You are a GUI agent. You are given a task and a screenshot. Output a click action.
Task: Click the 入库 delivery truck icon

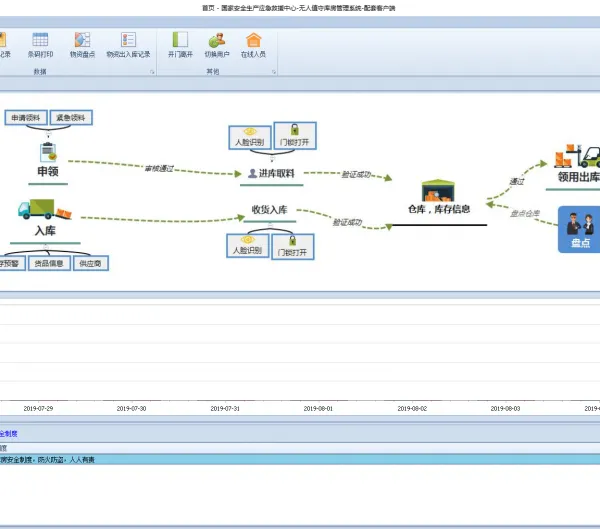[x=44, y=209]
